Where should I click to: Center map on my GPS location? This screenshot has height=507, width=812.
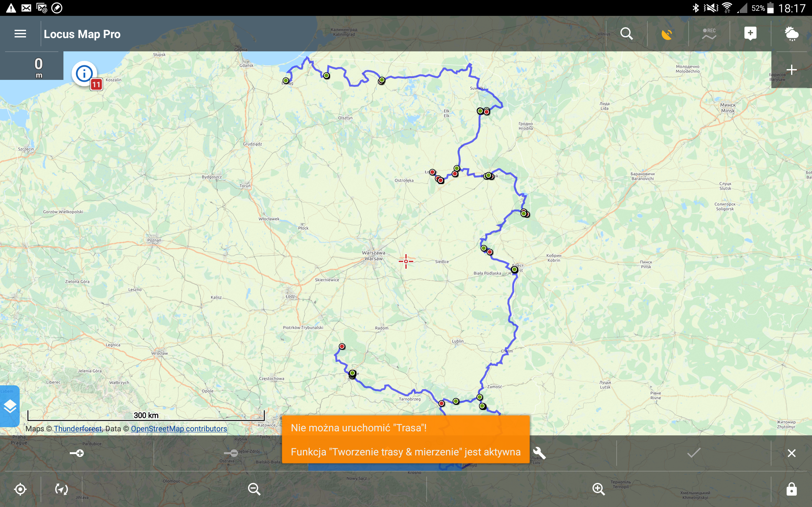point(20,489)
